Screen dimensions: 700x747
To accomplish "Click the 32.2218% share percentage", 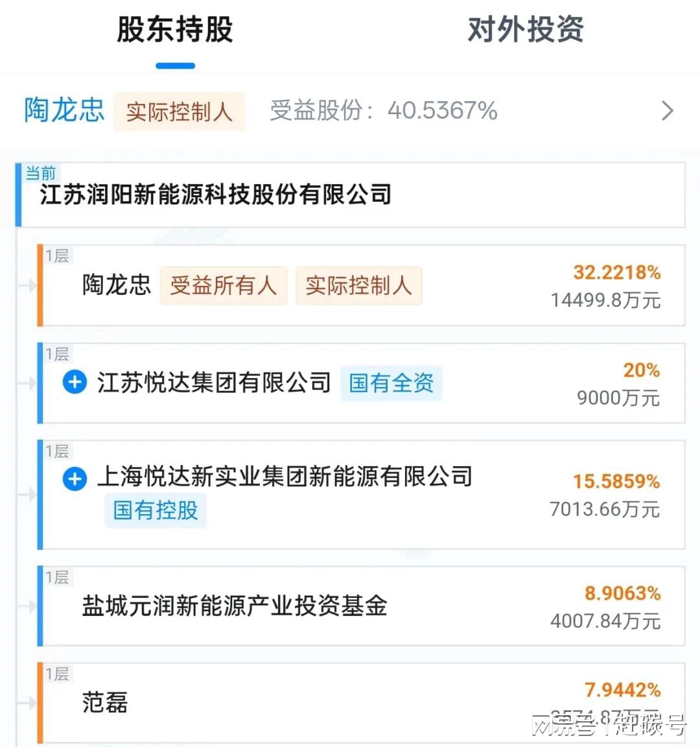I will [x=616, y=272].
